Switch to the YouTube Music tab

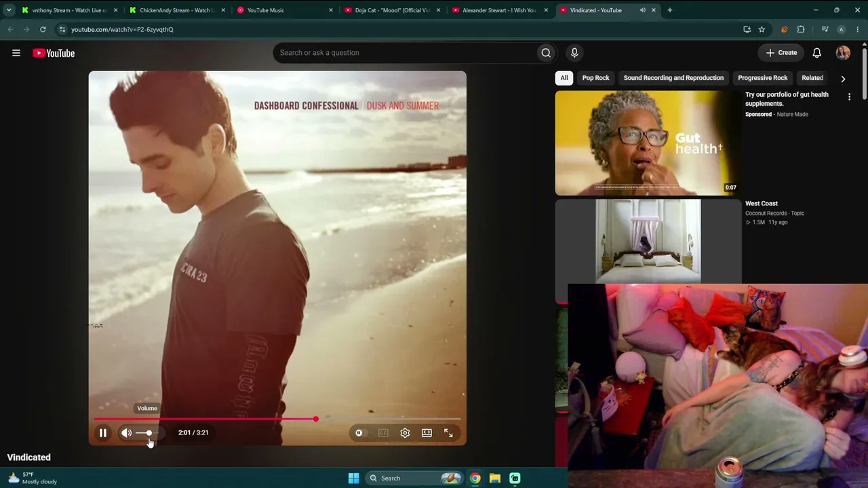(285, 10)
